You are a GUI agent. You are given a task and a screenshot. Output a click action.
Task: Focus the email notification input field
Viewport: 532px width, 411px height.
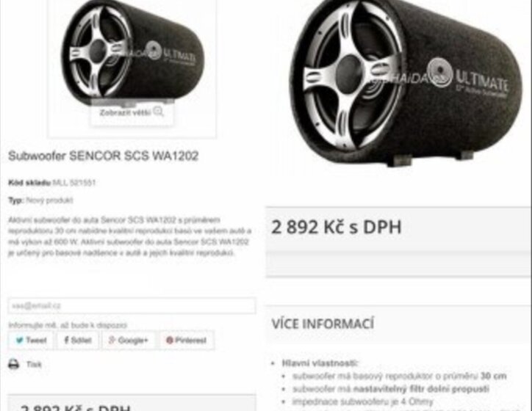coord(132,306)
